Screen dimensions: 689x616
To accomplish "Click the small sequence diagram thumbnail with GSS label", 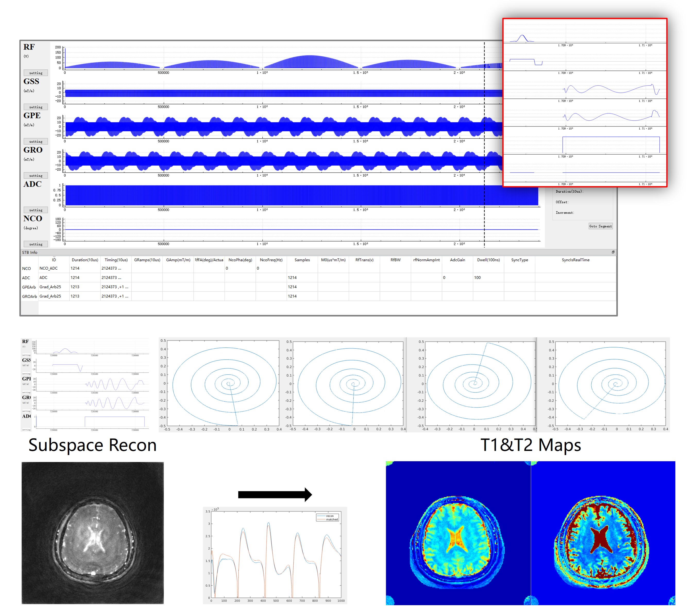I will [85, 385].
